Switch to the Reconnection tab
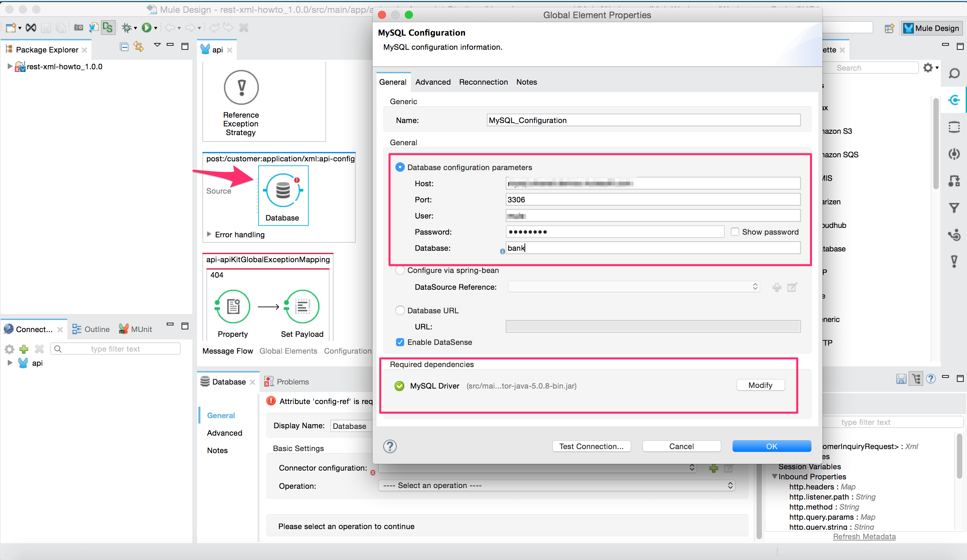967x560 pixels. [483, 82]
